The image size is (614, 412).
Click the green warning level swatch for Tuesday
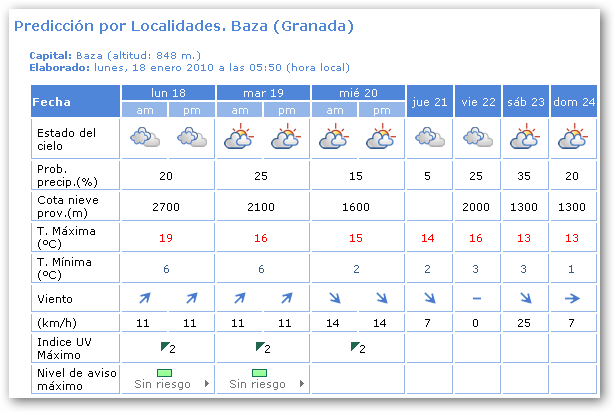(x=257, y=373)
